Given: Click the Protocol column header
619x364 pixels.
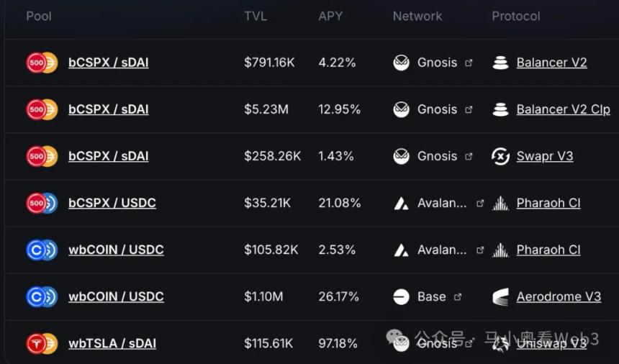Looking at the screenshot, I should [x=516, y=16].
